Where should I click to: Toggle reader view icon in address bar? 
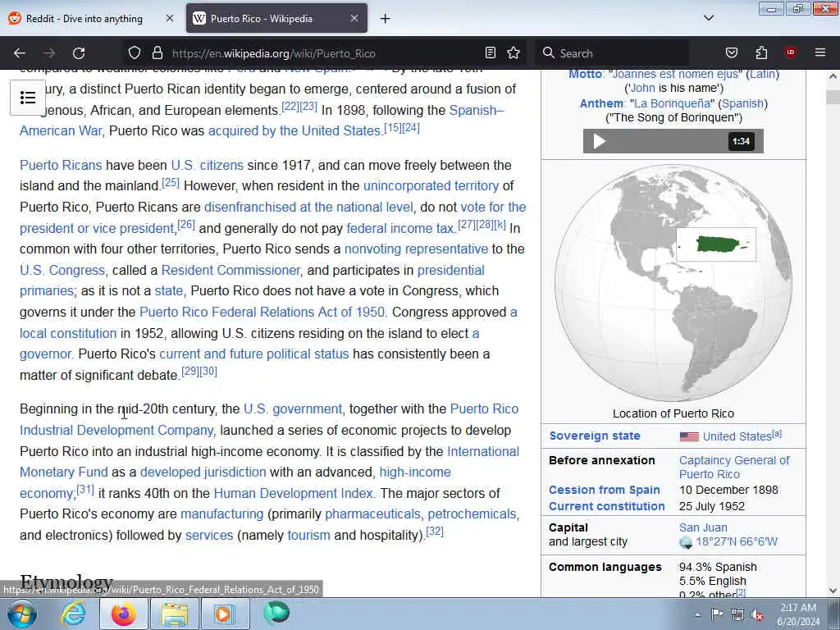(491, 52)
